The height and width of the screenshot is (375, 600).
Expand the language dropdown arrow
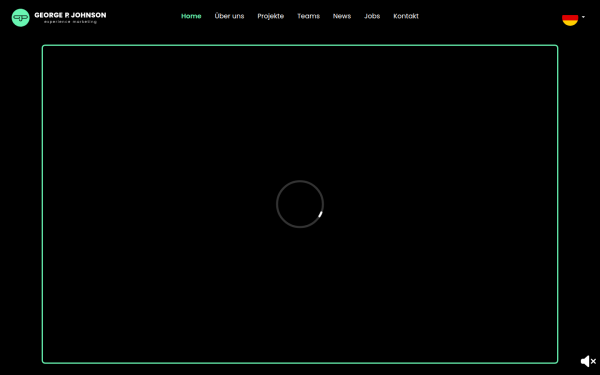(x=583, y=17)
